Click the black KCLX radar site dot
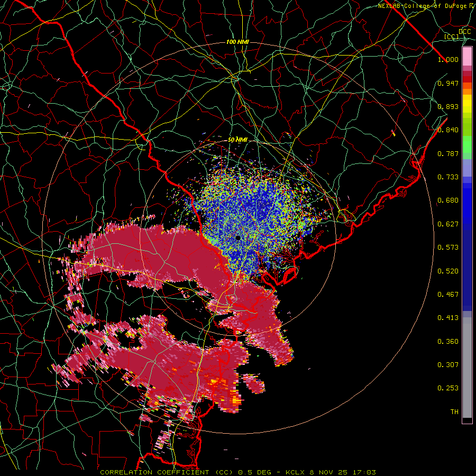Image resolution: width=476 pixels, height=476 pixels. tap(238, 237)
